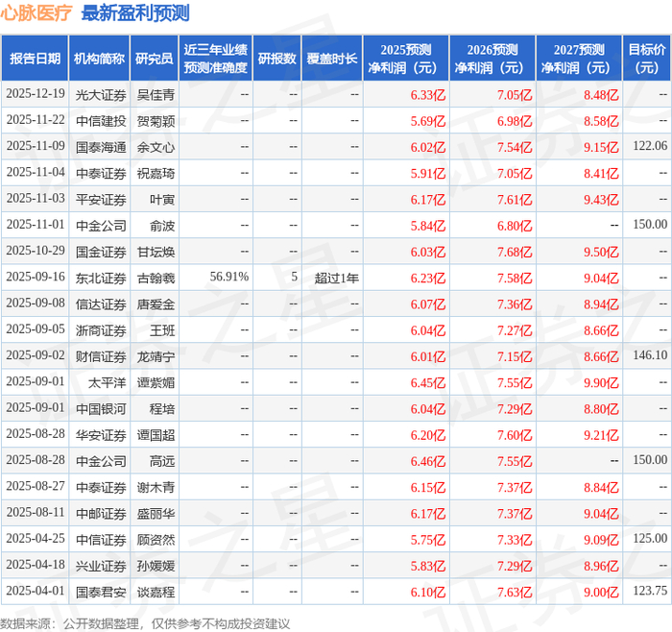Click the 9.90亿 profit value
This screenshot has width=672, height=632.
tap(601, 382)
